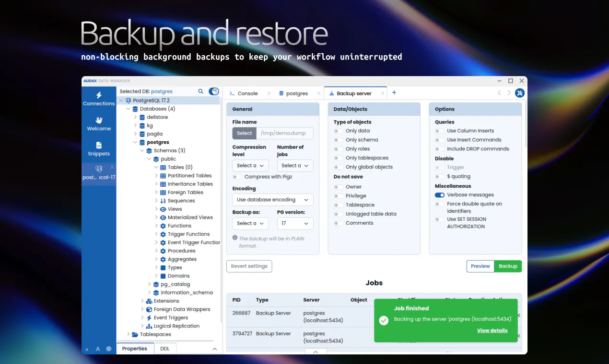Click the green Backup button
The height and width of the screenshot is (364, 609).
(508, 266)
